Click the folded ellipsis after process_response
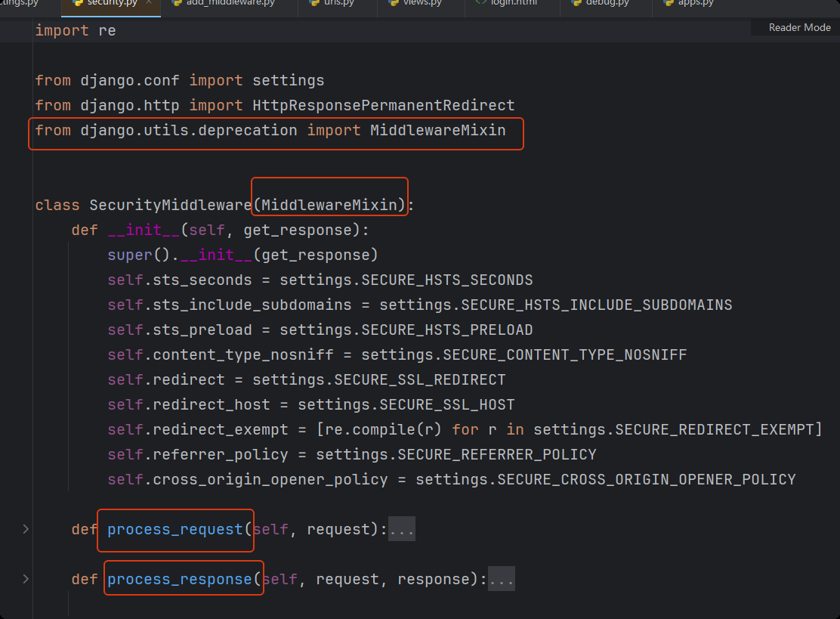 pyautogui.click(x=502, y=580)
